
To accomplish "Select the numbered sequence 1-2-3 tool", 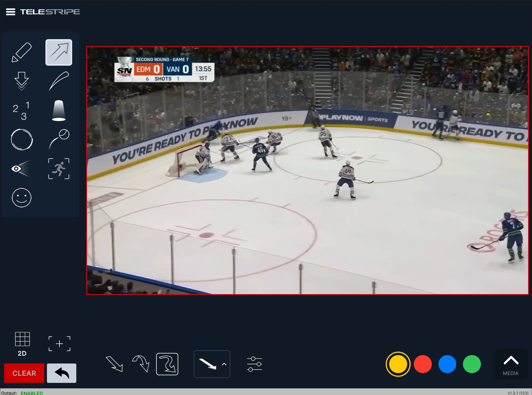I will pyautogui.click(x=21, y=111).
